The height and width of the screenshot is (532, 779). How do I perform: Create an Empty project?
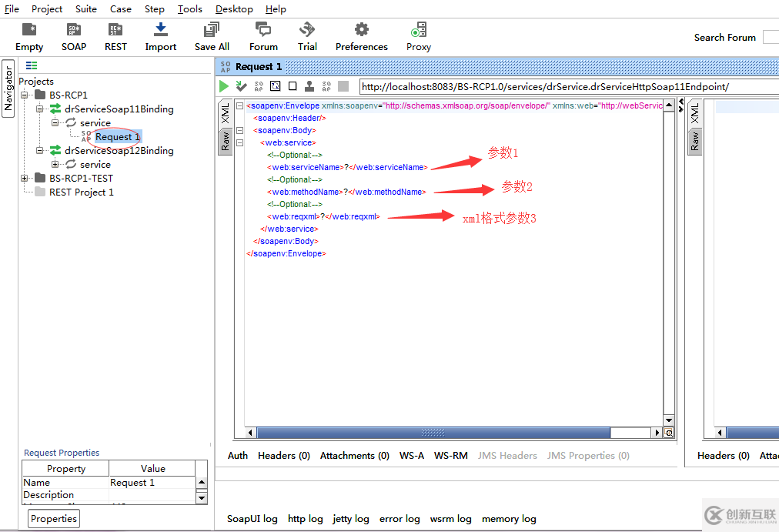(28, 35)
